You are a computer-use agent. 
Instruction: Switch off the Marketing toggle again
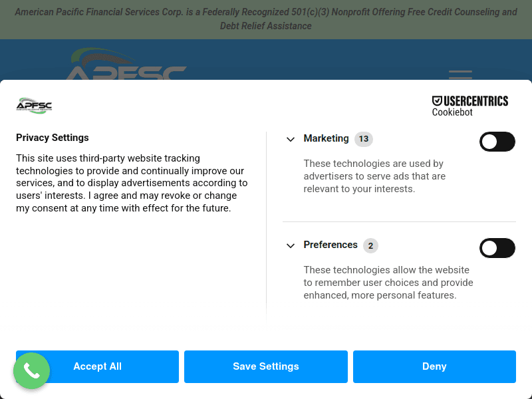[497, 142]
